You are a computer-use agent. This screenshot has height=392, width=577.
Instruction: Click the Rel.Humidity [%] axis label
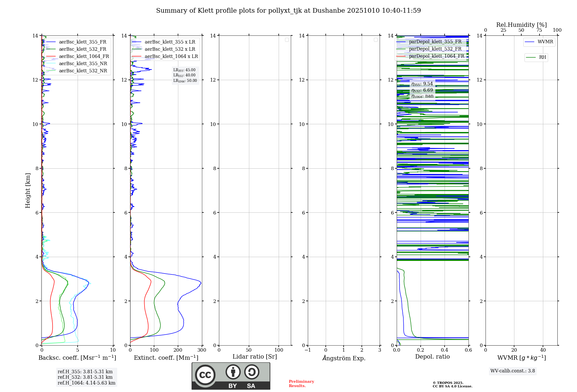click(521, 25)
